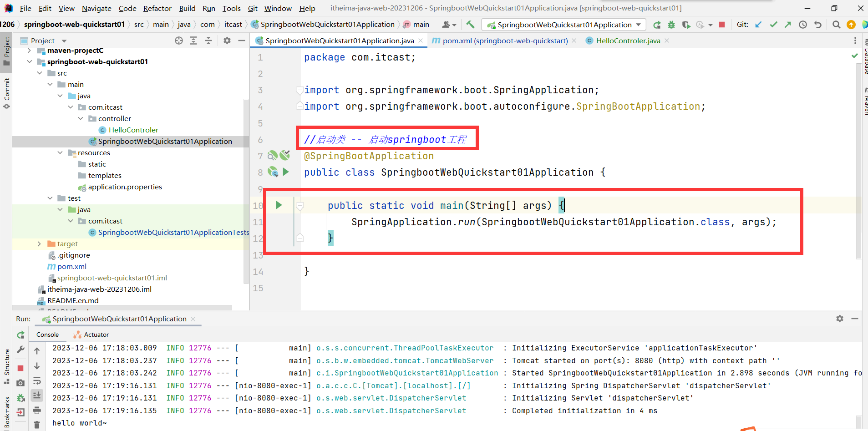Image resolution: width=868 pixels, height=431 pixels.
Task: Open Project panel settings gear
Action: coord(227,41)
